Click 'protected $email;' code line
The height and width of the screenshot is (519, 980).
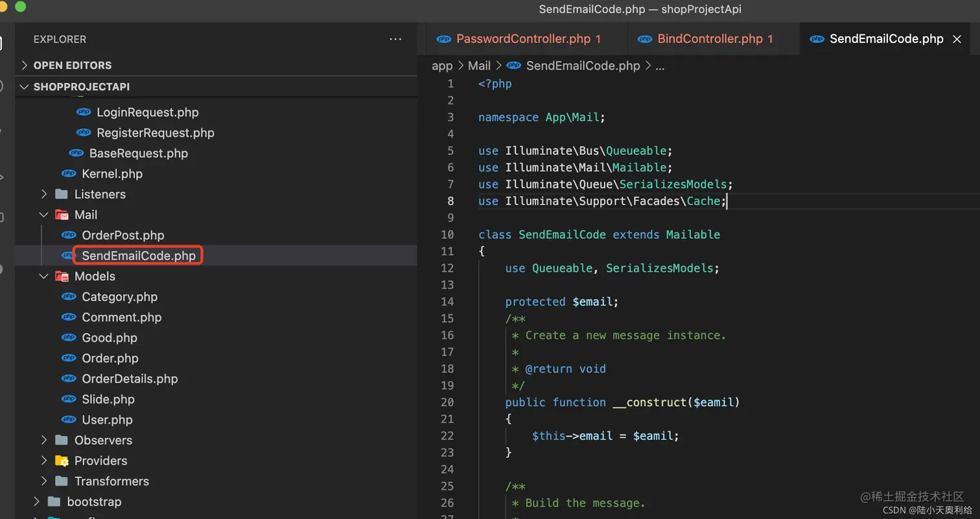pyautogui.click(x=562, y=302)
